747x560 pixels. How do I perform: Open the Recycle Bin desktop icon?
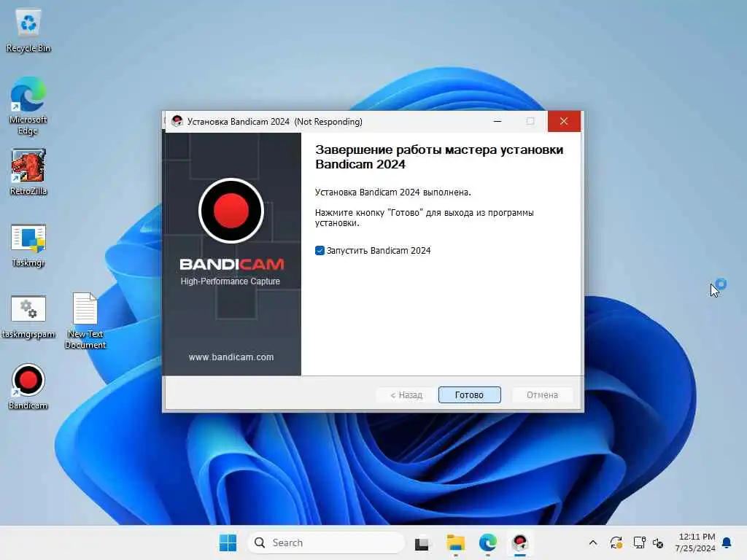pyautogui.click(x=28, y=31)
